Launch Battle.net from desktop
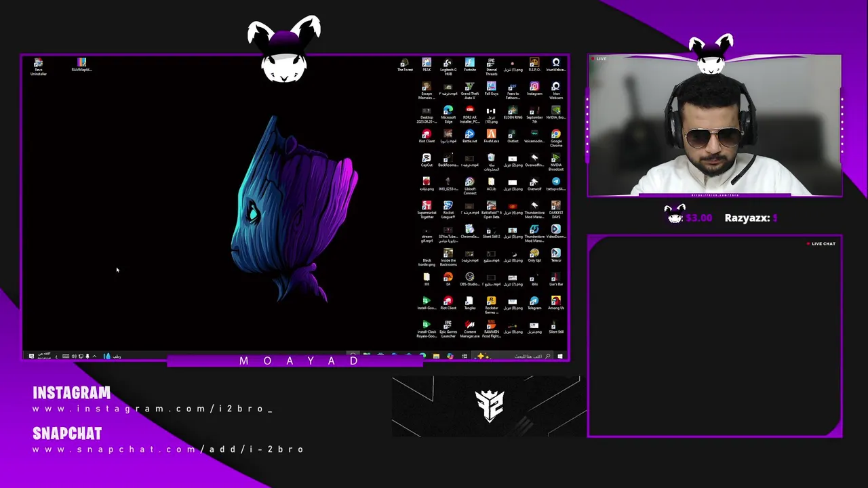 point(469,136)
